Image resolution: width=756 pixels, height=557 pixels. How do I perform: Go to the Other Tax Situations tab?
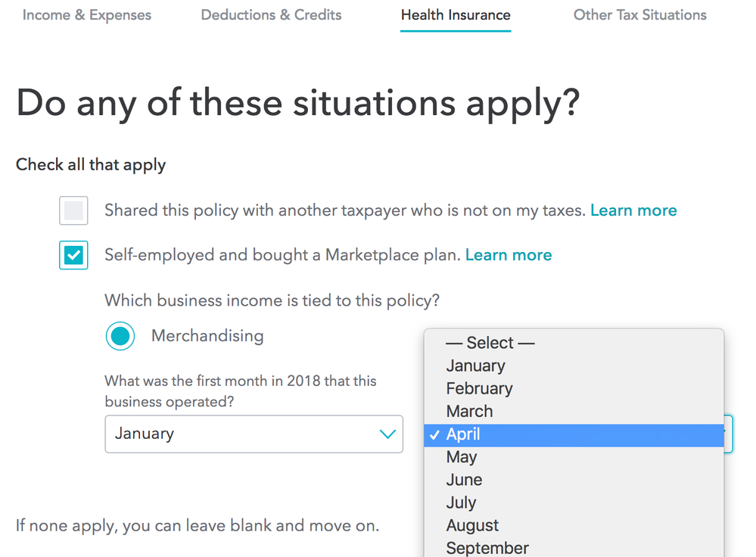[639, 14]
